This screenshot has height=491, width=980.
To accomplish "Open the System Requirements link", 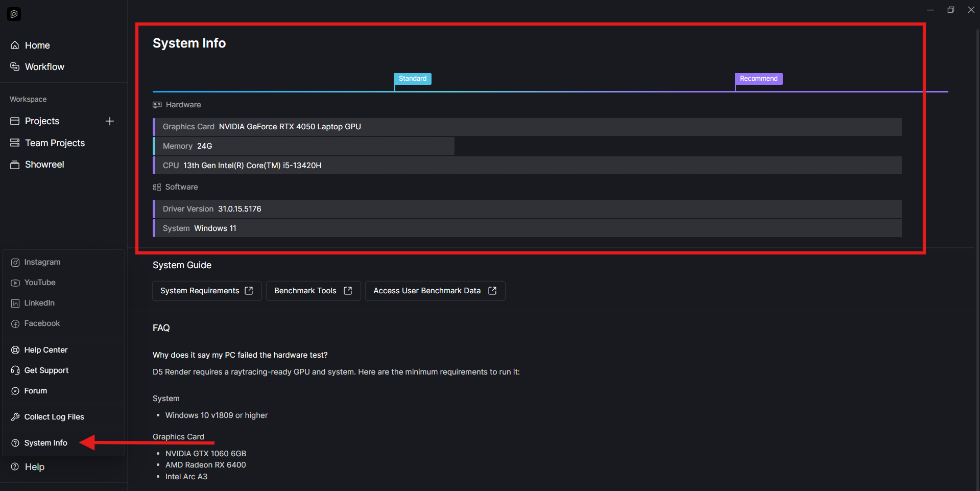I will click(206, 291).
